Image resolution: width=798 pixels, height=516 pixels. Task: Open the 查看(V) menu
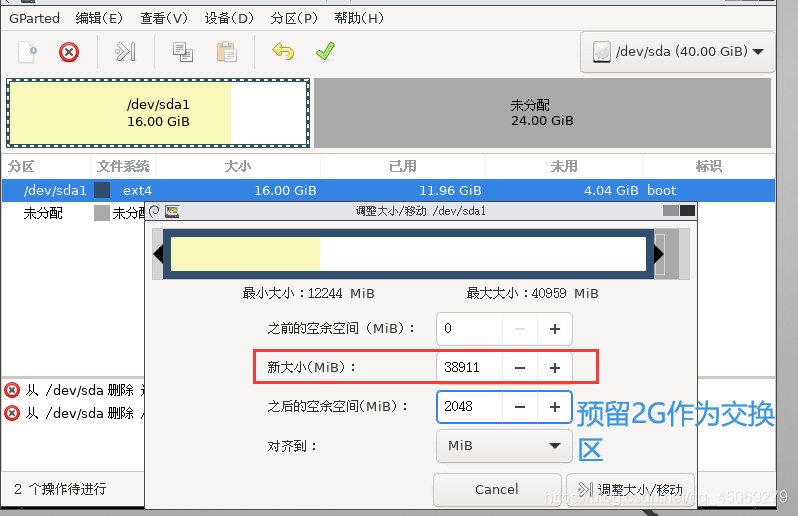(164, 18)
